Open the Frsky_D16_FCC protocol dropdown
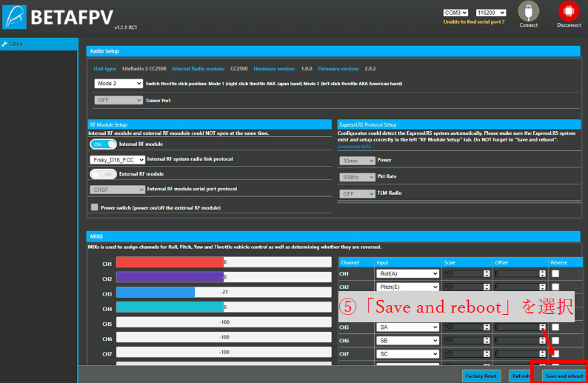The height and width of the screenshot is (383, 588). pos(117,160)
